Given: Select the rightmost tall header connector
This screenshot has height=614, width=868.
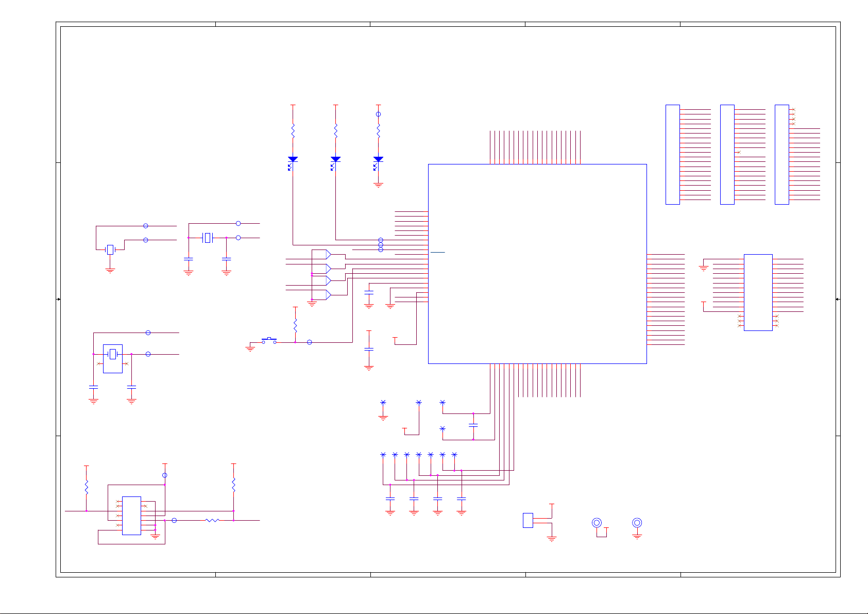Looking at the screenshot, I should point(782,155).
